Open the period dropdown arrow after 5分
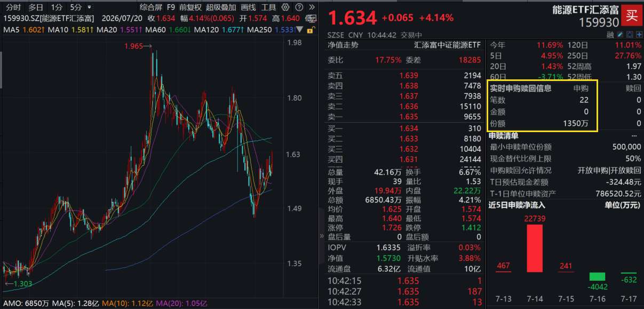Viewport: 644px width, 309px height. (x=89, y=7)
